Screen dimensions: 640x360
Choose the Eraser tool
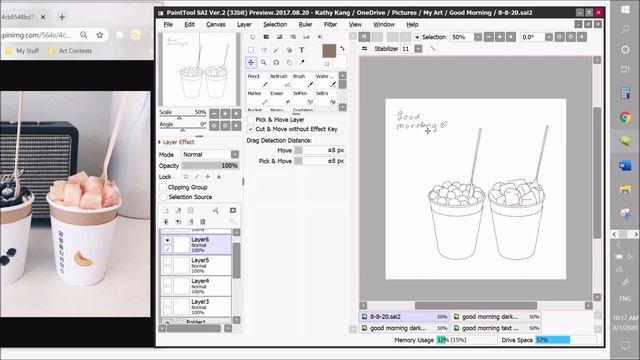tap(280, 98)
